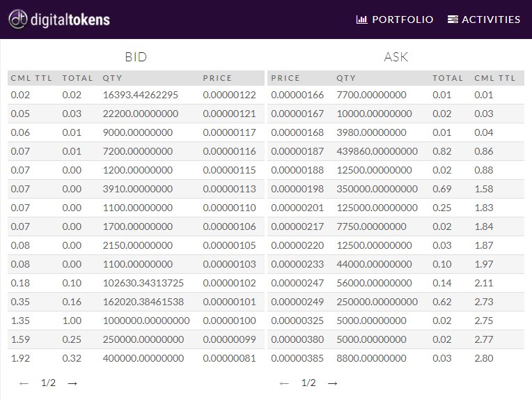
Task: Click the BID table CML TTL column header
Action: point(31,78)
